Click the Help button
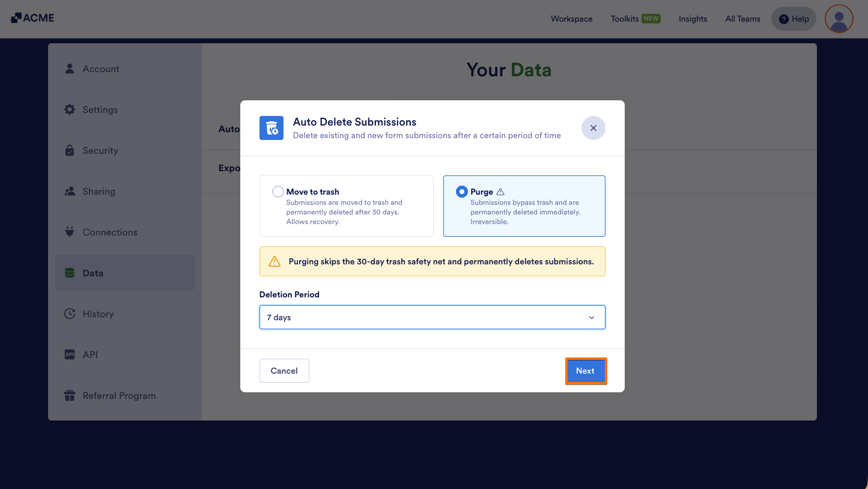The width and height of the screenshot is (868, 489). [x=794, y=19]
